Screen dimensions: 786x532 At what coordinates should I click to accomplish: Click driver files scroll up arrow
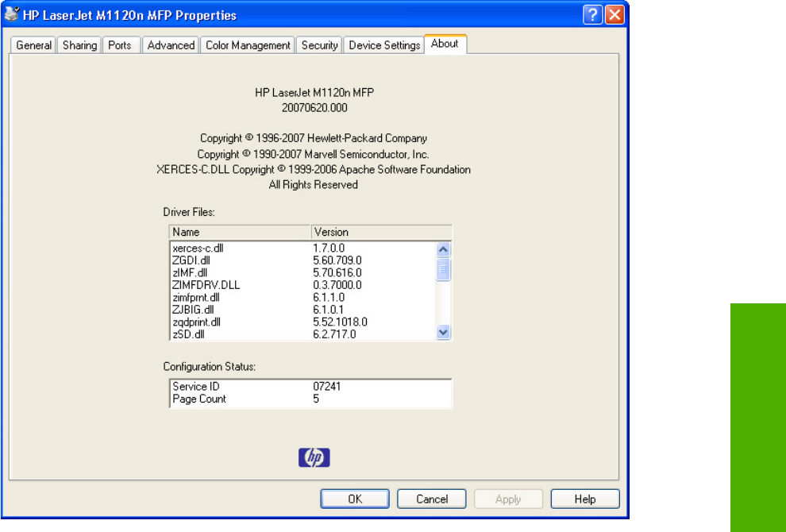(443, 249)
